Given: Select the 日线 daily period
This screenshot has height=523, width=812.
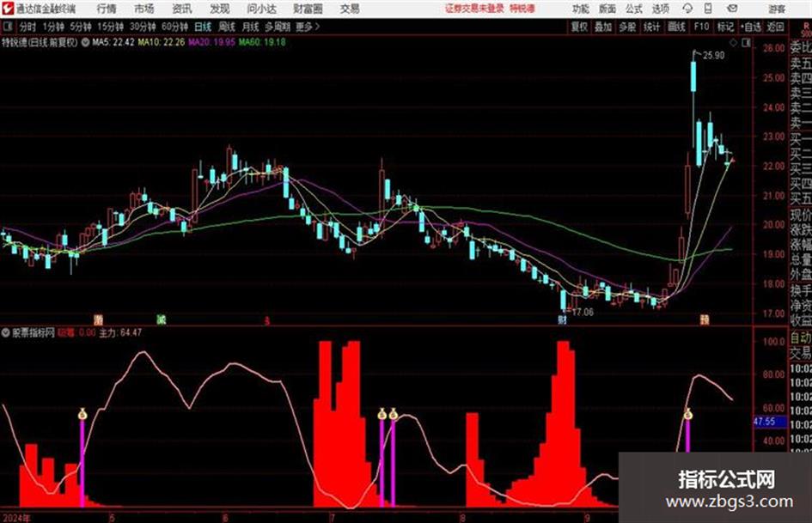Looking at the screenshot, I should coord(203,27).
